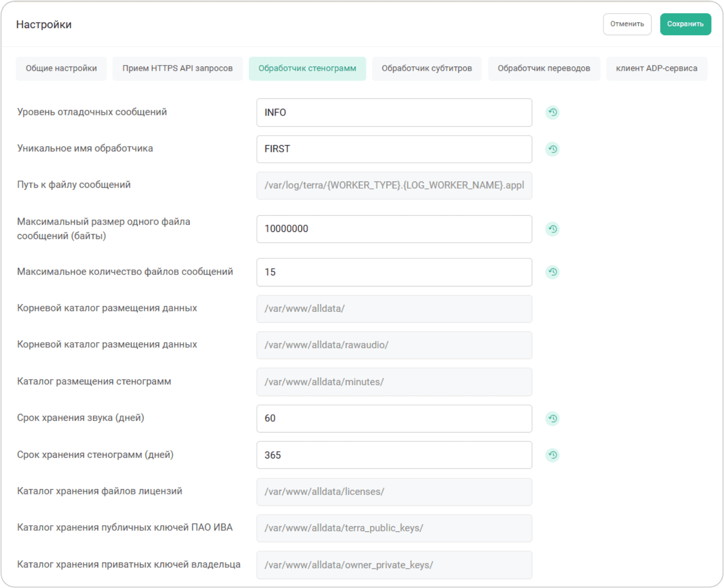Focus the INFO debug level field

[x=394, y=113]
